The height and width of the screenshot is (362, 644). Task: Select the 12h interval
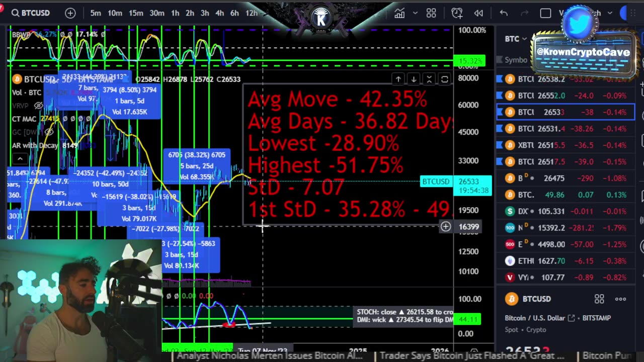(x=251, y=13)
